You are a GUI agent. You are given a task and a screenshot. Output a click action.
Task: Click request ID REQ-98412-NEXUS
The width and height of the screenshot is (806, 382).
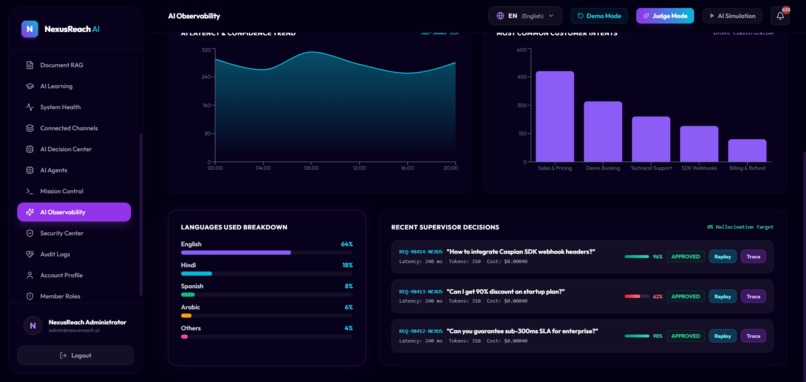coord(420,332)
